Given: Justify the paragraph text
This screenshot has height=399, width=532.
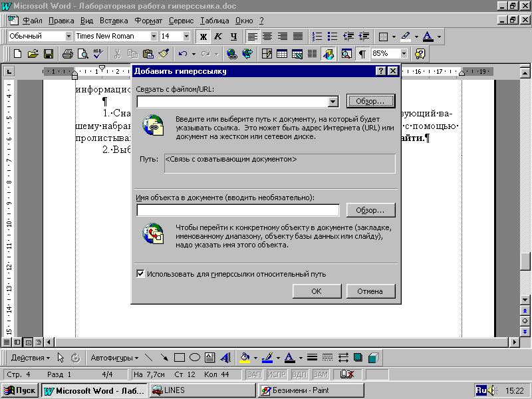Looking at the screenshot, I should pyautogui.click(x=298, y=37).
